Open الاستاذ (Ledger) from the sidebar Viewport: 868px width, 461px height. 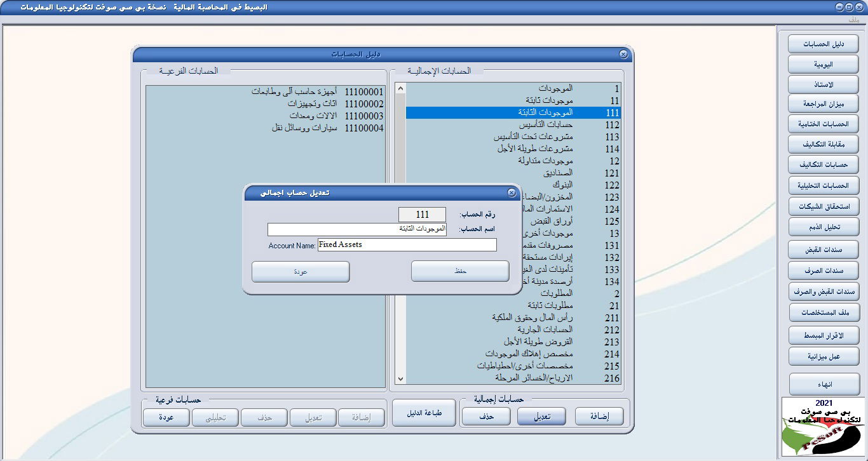pos(824,84)
